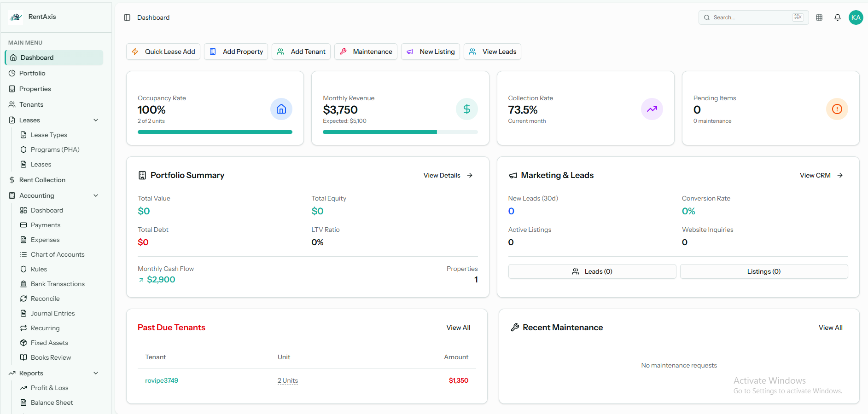Click the Monthly Revenue dollar icon
This screenshot has height=414, width=868.
(466, 109)
